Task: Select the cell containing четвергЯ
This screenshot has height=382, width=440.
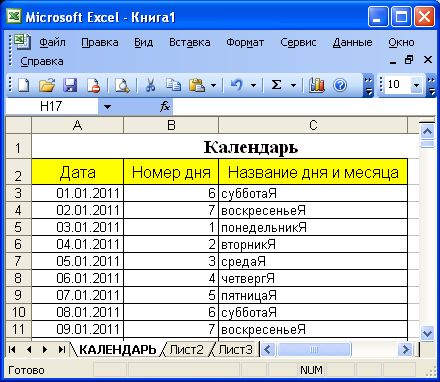Action: (x=313, y=278)
